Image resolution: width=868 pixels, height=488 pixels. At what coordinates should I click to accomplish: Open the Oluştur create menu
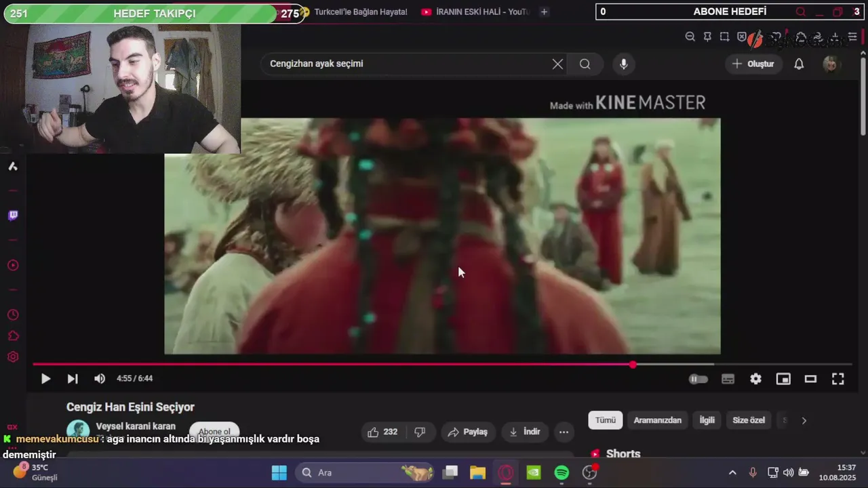(x=753, y=64)
